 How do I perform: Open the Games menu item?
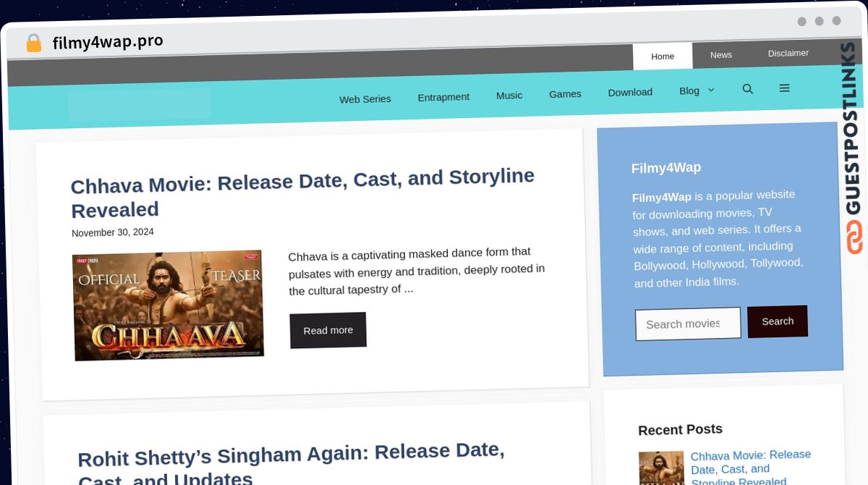pyautogui.click(x=565, y=93)
